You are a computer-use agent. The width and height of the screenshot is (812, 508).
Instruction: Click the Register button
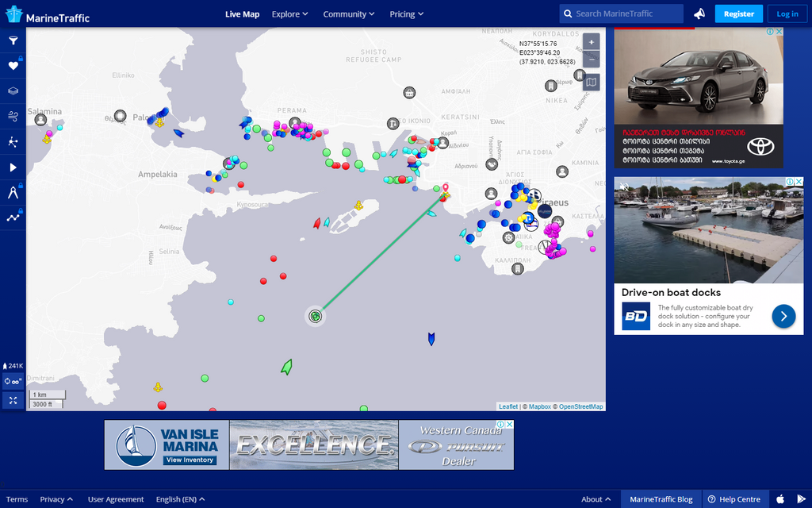738,14
